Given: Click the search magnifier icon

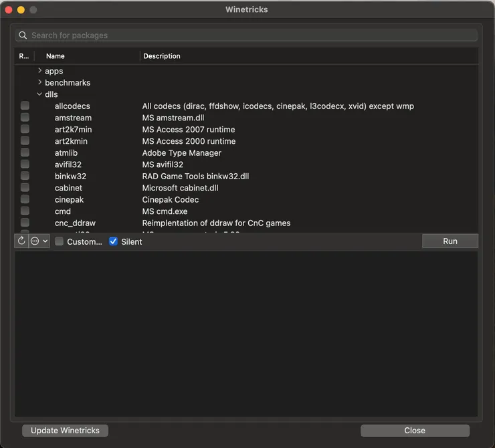Looking at the screenshot, I should tap(23, 35).
